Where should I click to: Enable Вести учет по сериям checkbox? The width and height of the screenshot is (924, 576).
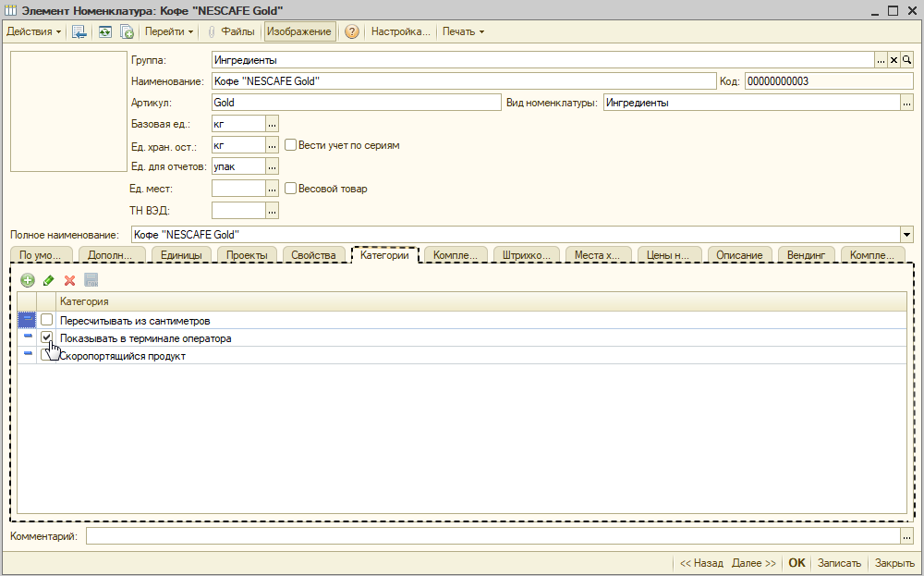(290, 145)
